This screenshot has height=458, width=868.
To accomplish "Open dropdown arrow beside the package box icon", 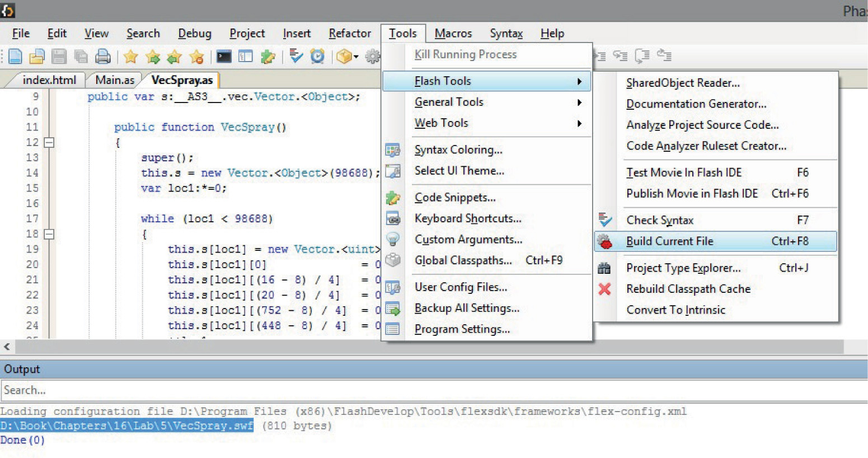I will point(356,57).
